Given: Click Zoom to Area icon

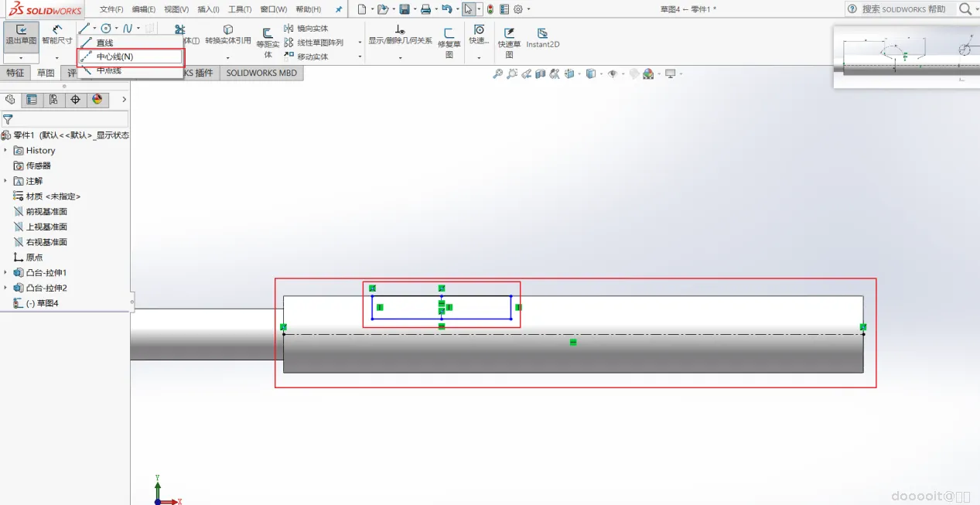Looking at the screenshot, I should pyautogui.click(x=512, y=74).
